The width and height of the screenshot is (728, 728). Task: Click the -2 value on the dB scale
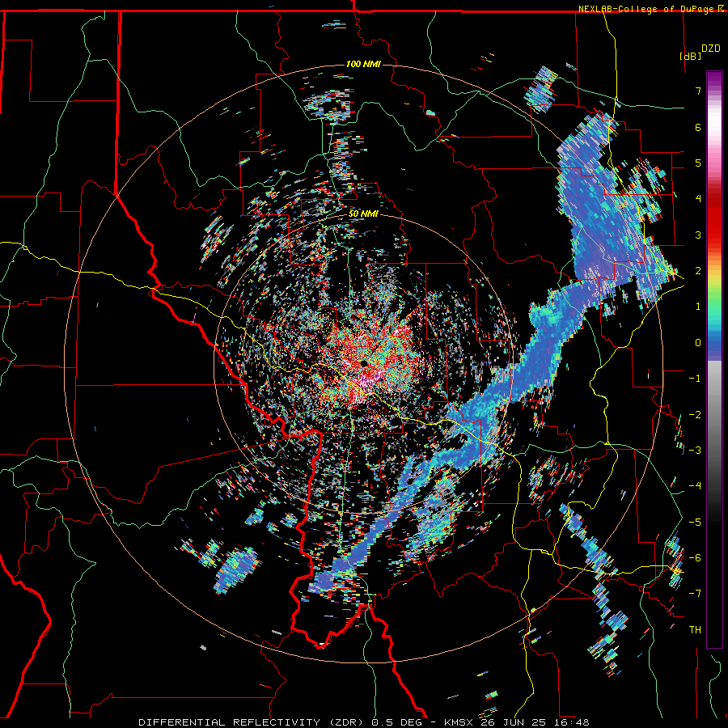pos(695,415)
